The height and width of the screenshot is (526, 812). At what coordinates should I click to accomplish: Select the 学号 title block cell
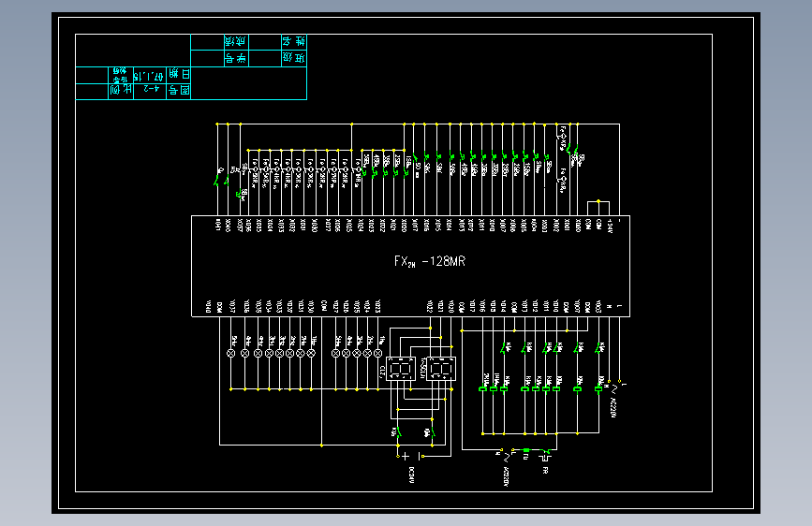point(236,58)
